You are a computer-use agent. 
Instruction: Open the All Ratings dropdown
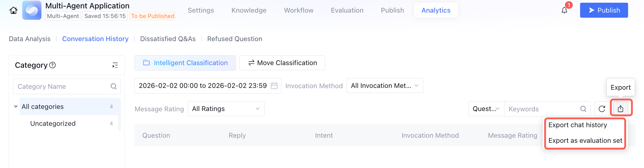226,109
